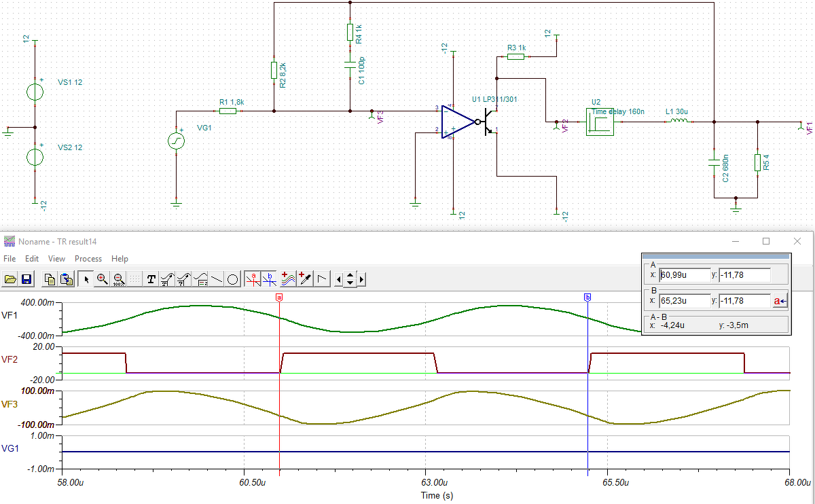Click the VF2 curve label
This screenshot has height=504, width=815.
pyautogui.click(x=10, y=360)
